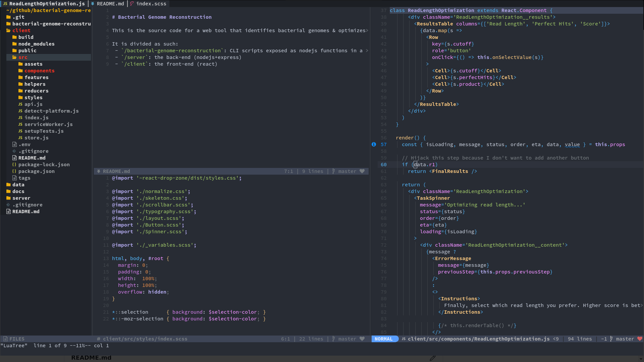Click the heart/favorite icon README.md pane
This screenshot has height=362, width=644.
tap(363, 171)
